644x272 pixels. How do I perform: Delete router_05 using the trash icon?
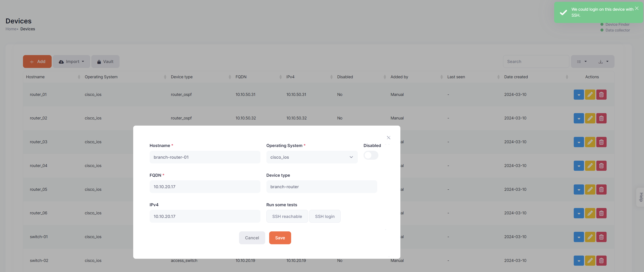click(x=601, y=189)
